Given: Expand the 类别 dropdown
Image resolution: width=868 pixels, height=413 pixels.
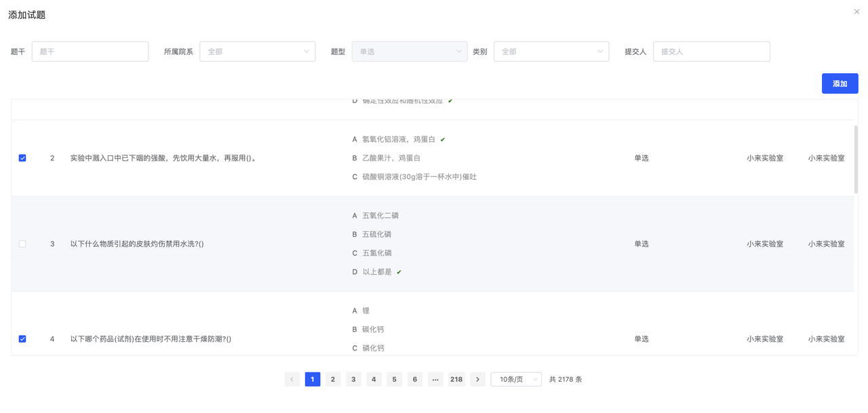Looking at the screenshot, I should (x=551, y=52).
